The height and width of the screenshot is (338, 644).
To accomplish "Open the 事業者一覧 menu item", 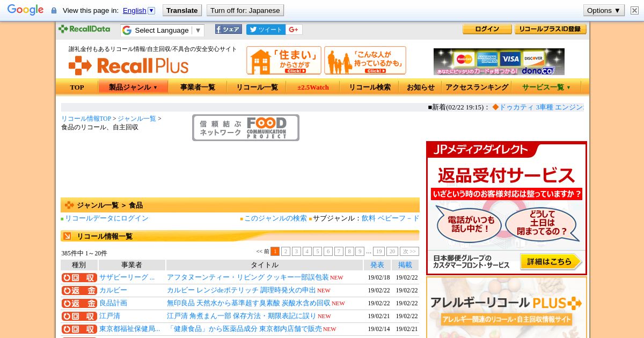I will coord(197,87).
